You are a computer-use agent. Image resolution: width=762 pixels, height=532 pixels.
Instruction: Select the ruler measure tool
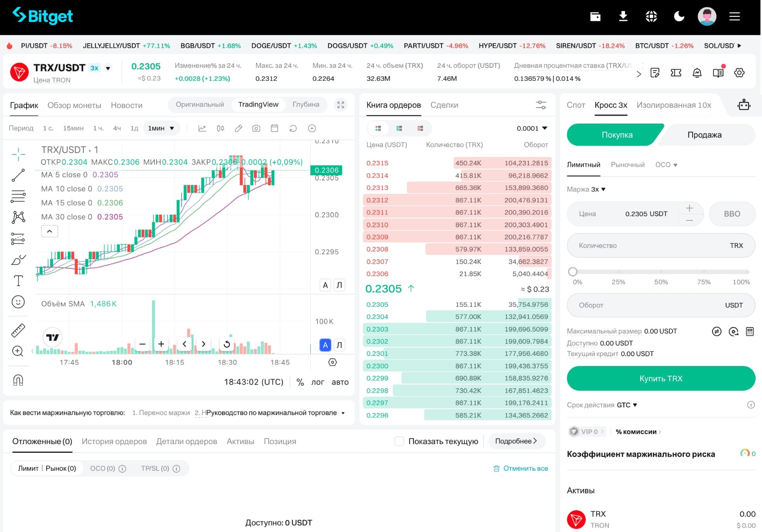(x=18, y=330)
